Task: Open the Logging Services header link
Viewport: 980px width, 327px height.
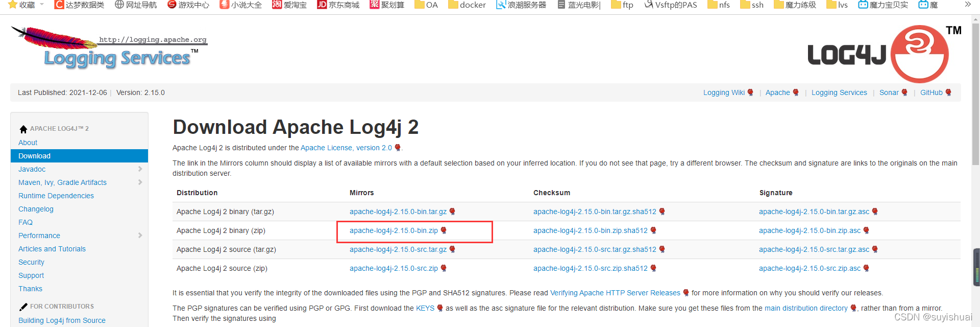Action: 839,92
